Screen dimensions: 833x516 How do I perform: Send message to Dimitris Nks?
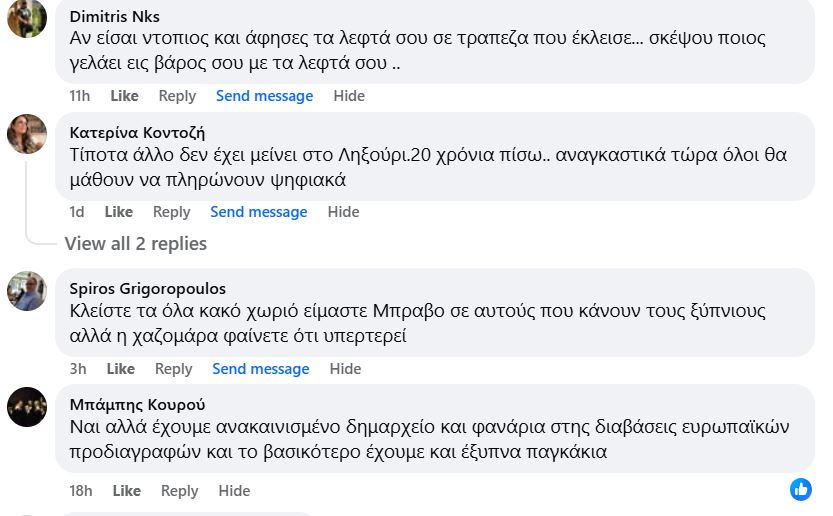point(264,96)
